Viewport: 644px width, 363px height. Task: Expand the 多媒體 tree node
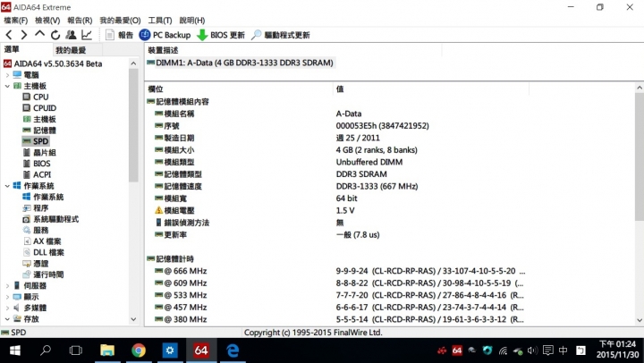click(7, 308)
